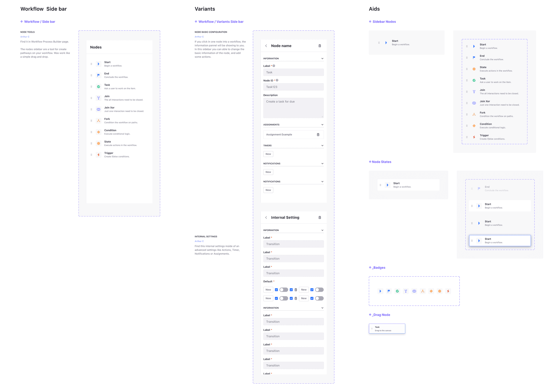Collapse the Timers section chevron
Image resolution: width=559 pixels, height=392 pixels.
pos(322,146)
